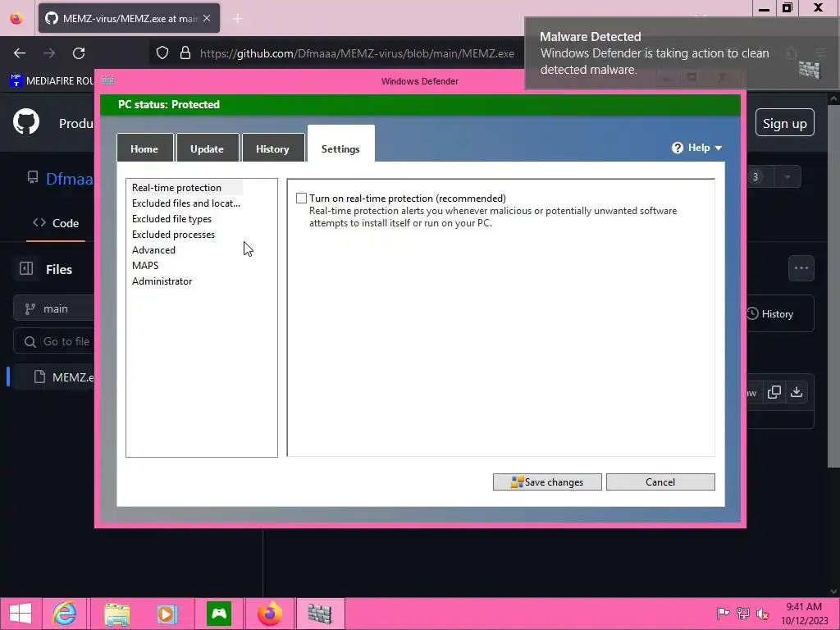Switch to the Update tab

208,148
